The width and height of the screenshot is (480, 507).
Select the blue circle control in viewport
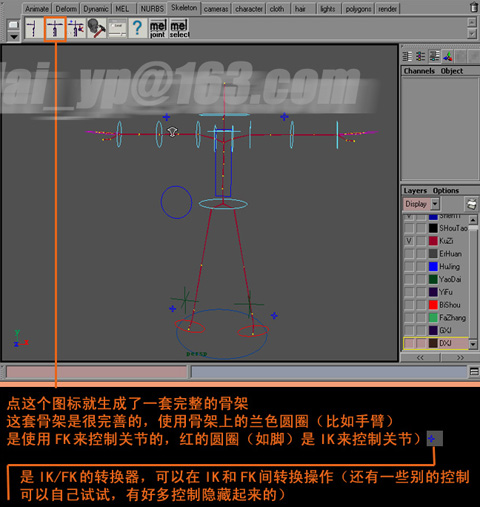pyautogui.click(x=176, y=202)
